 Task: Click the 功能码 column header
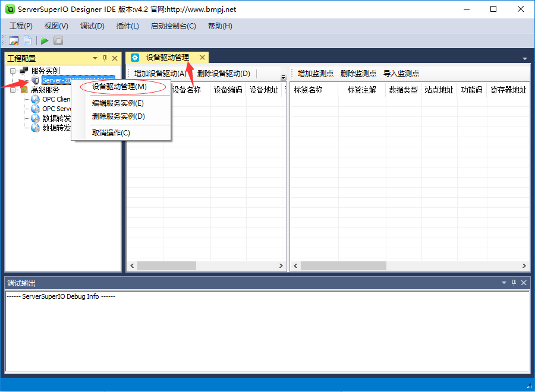[472, 90]
